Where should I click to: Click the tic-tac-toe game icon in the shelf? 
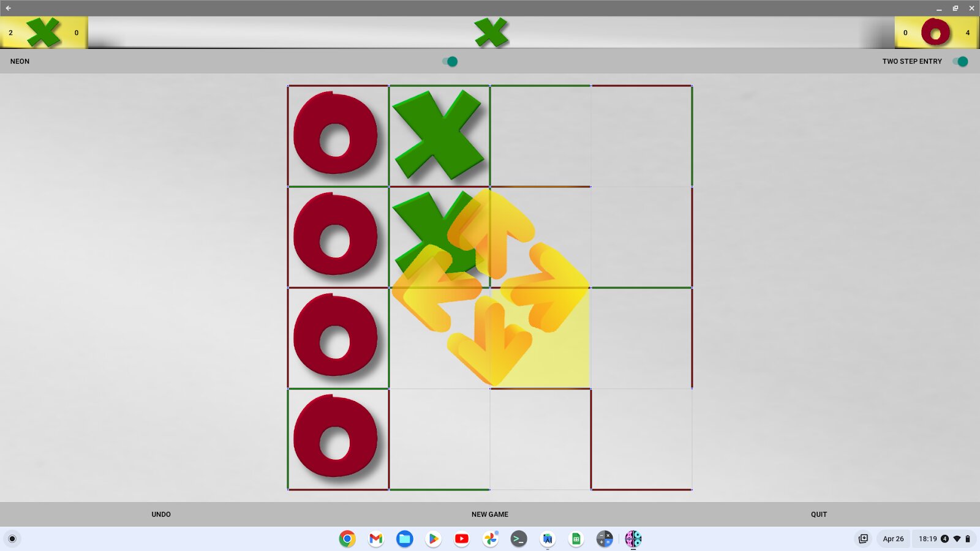coord(633,539)
